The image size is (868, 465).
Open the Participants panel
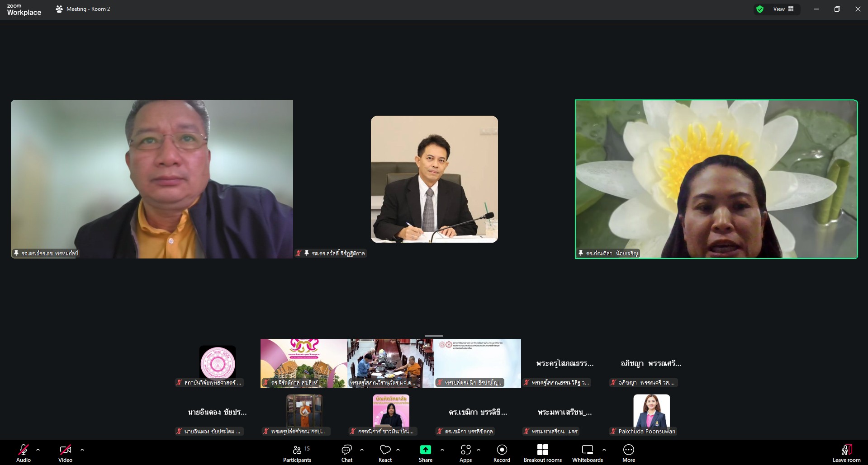point(297,453)
